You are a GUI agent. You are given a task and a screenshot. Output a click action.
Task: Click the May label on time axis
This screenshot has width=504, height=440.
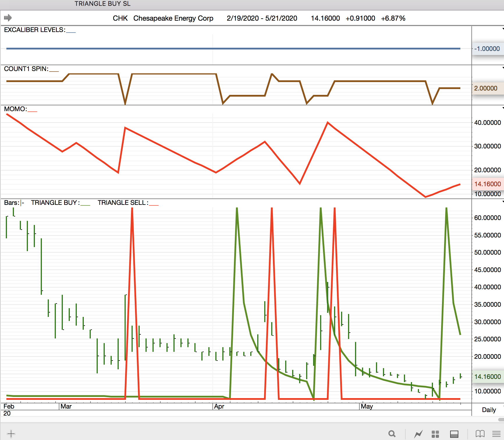(x=367, y=407)
